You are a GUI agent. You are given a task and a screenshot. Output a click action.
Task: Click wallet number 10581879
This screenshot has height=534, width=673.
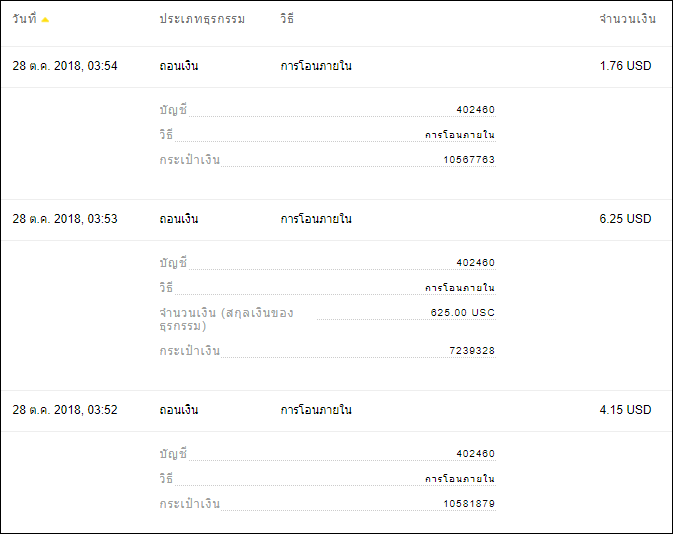(x=469, y=504)
